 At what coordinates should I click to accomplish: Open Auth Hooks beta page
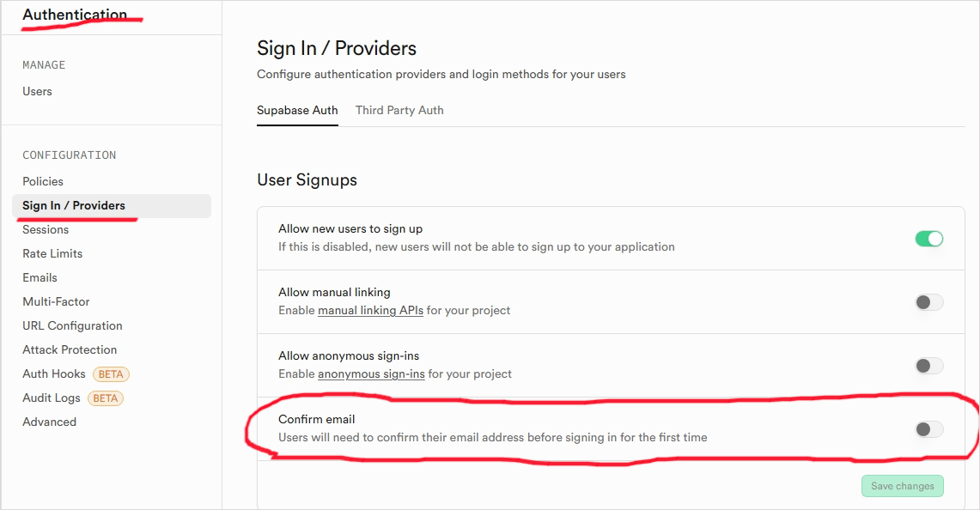(54, 373)
